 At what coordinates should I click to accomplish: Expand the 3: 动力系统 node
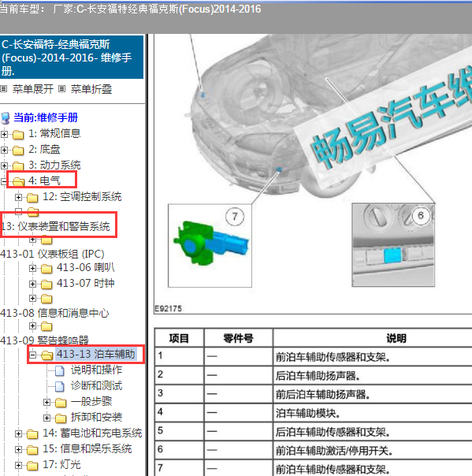[4, 165]
